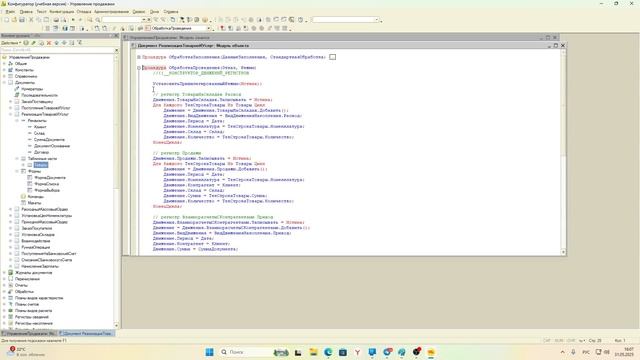Click the filter icon in configuration panel toolbar
The height and width of the screenshot is (360, 640).
coord(80,43)
